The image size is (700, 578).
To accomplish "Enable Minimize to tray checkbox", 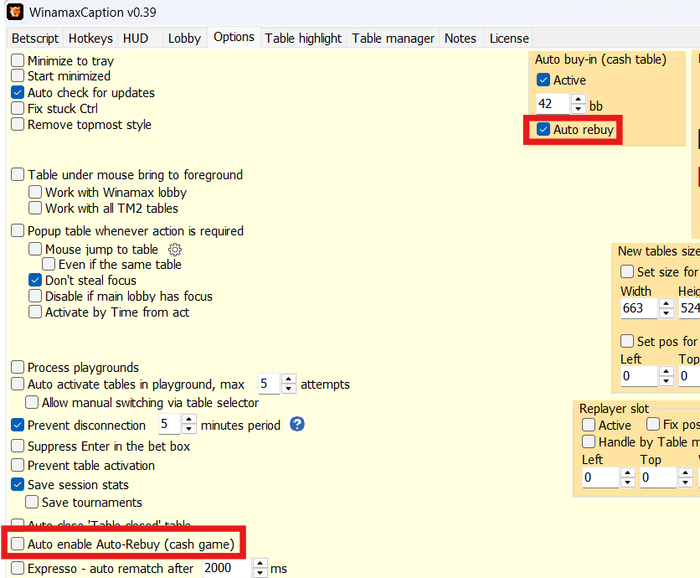I will 17,60.
